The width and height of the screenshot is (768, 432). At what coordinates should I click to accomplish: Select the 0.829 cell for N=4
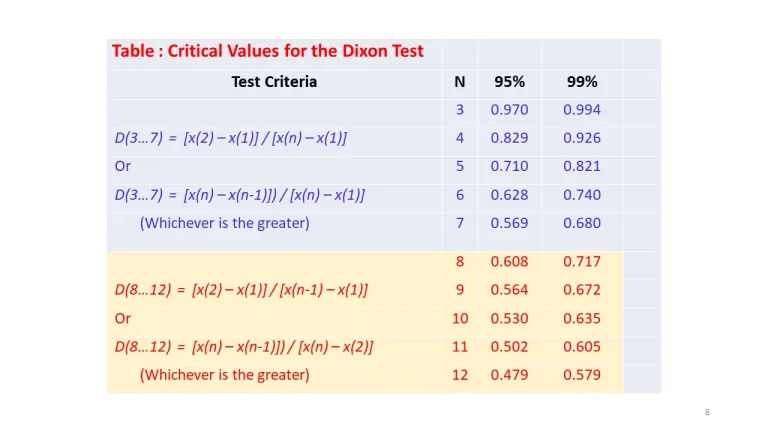click(509, 138)
